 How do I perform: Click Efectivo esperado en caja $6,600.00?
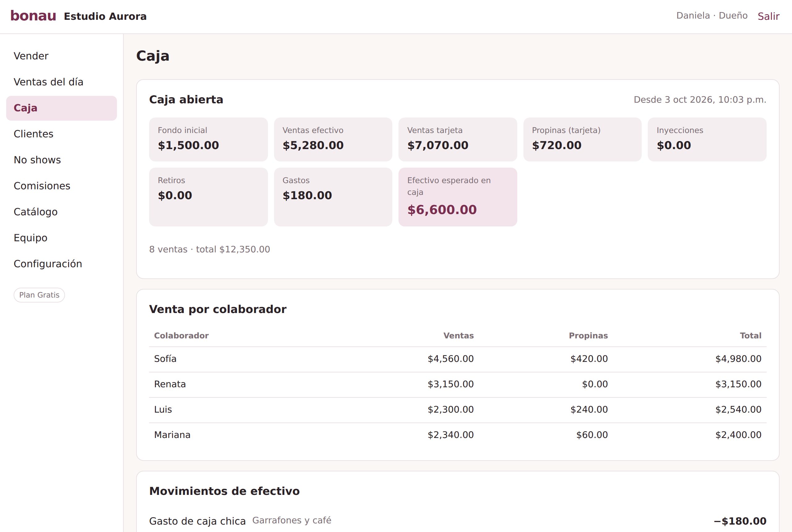(458, 197)
